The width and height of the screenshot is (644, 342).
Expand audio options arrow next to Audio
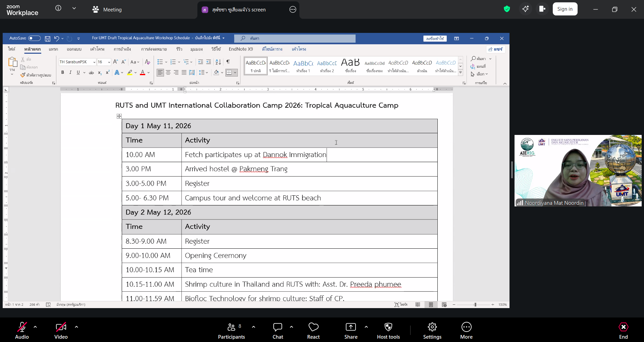click(x=35, y=327)
